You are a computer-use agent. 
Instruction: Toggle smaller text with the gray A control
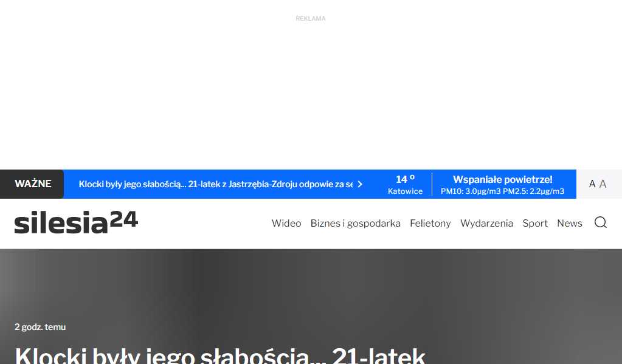click(603, 184)
